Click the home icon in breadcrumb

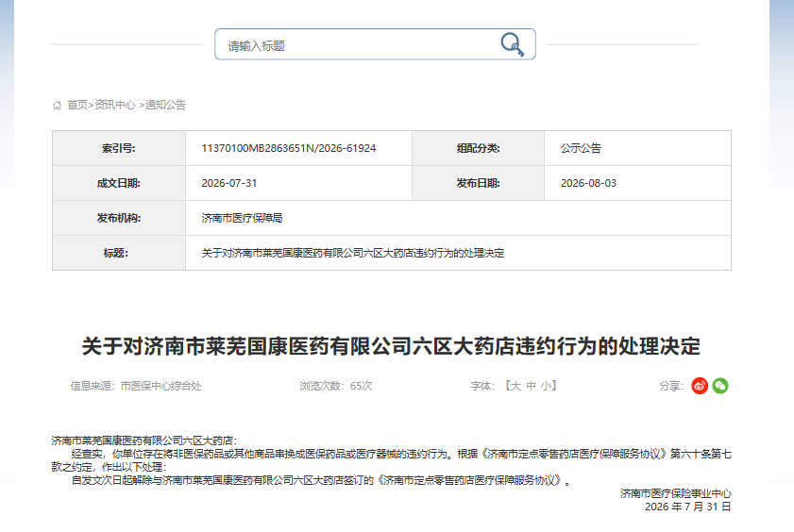point(57,106)
